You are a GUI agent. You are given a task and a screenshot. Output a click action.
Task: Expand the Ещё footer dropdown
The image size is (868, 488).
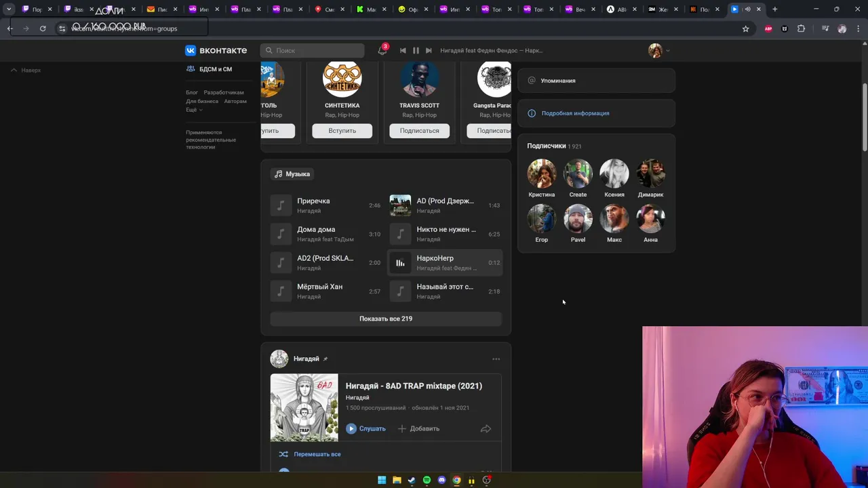[x=194, y=110]
